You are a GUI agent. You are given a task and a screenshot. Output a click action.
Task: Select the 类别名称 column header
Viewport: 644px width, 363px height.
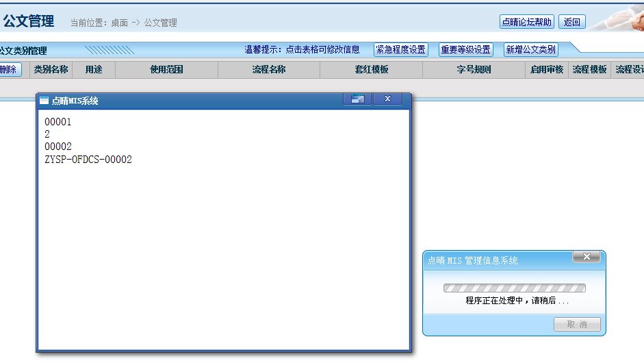[51, 70]
